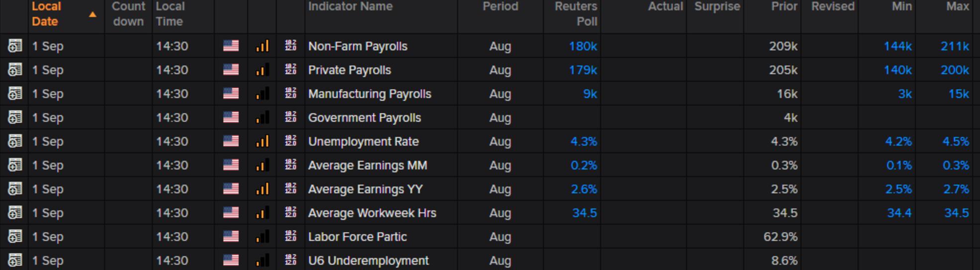Click Reuters Poll value 9k

[x=590, y=94]
